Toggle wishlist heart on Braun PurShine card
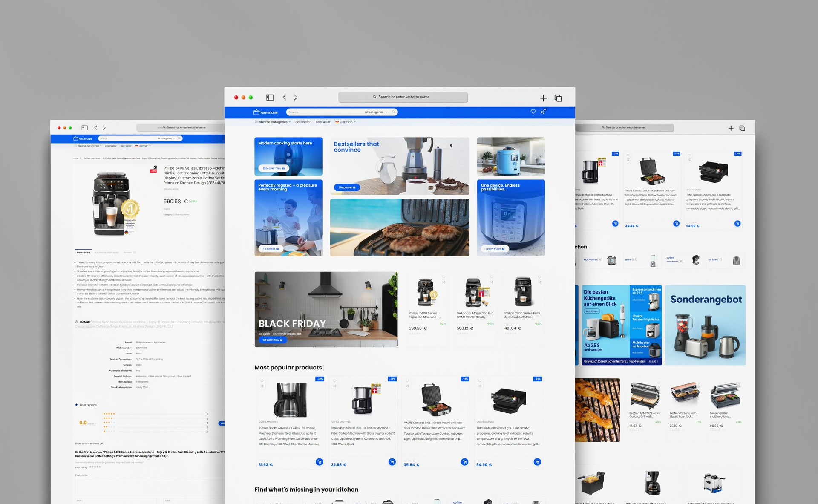This screenshot has height=504, width=818. 334,381
